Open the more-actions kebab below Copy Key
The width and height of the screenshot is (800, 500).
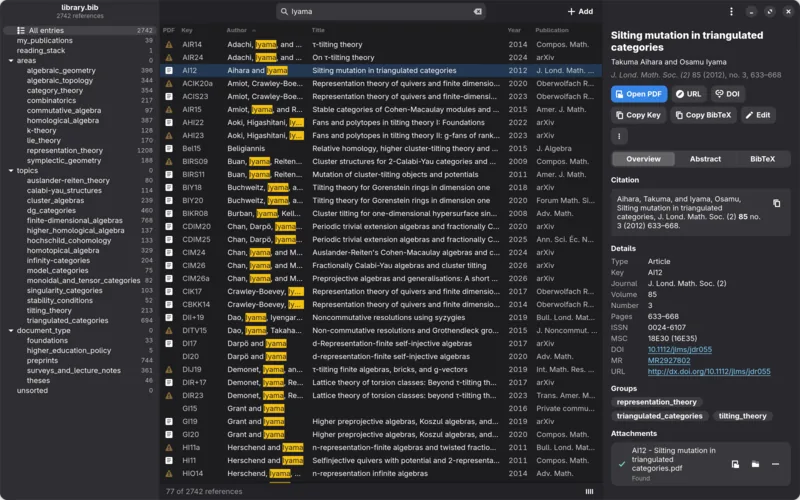coord(619,136)
